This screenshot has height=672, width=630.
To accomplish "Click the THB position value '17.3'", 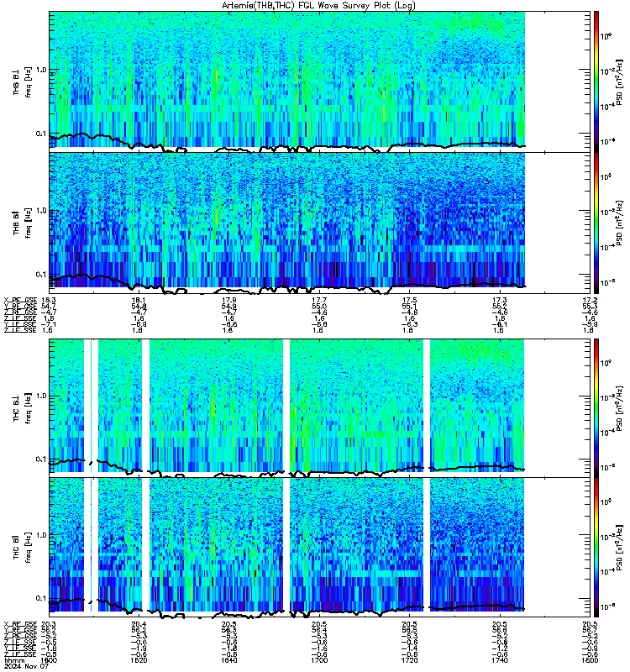I will 500,301.
